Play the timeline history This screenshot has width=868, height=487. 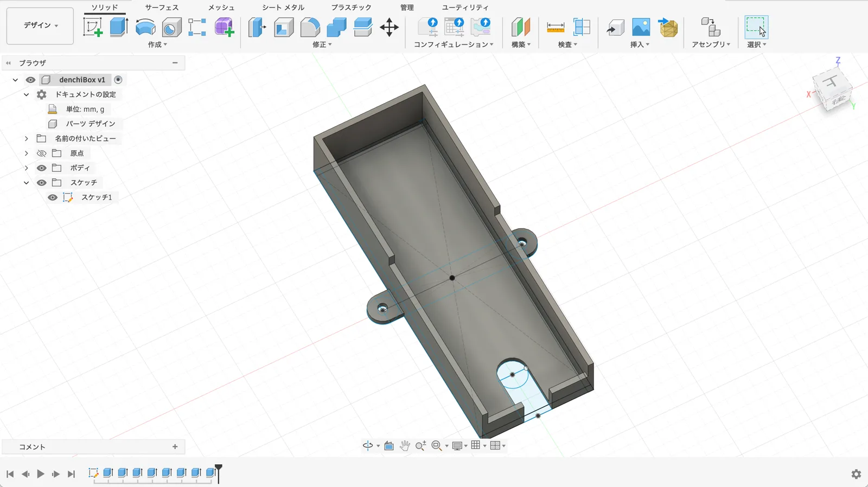[x=41, y=474]
